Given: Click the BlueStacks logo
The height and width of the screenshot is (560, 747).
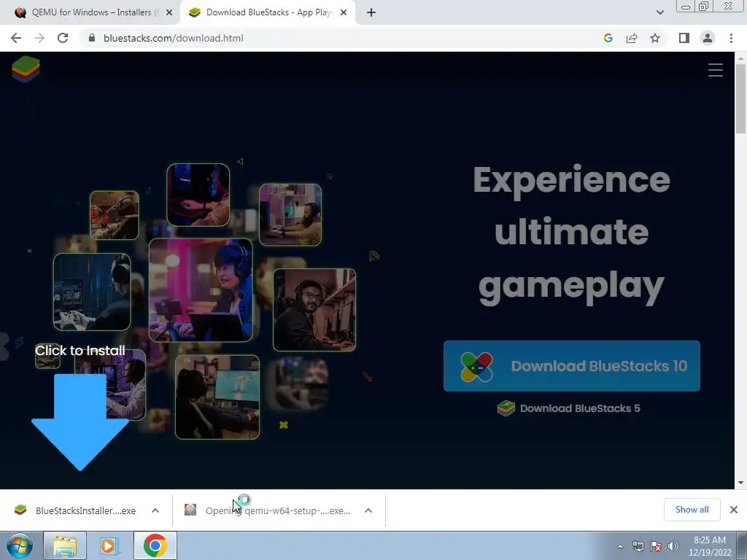Looking at the screenshot, I should [26, 69].
